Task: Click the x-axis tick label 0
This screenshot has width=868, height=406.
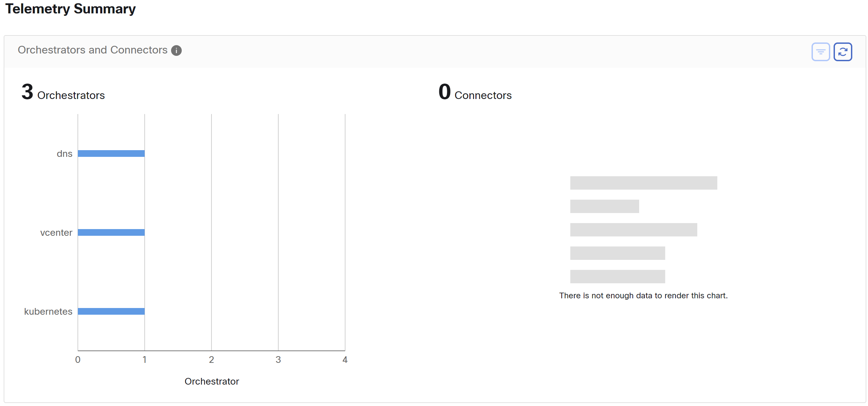Action: [78, 360]
